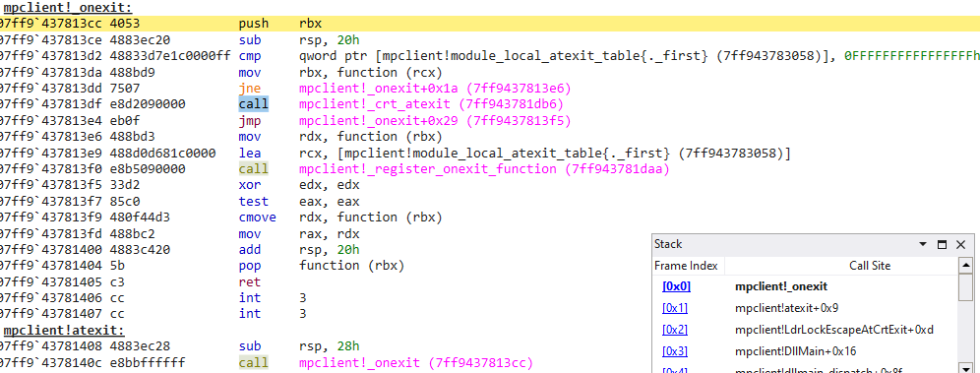Viewport: 980px width, 373px height.
Task: Click the [0x2] frame index link
Action: click(675, 330)
